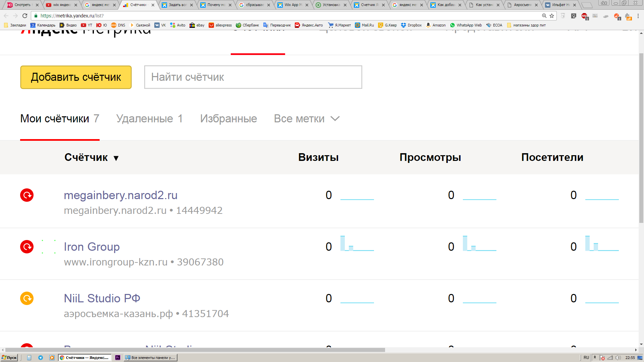Sort by the Просмотры column header
644x362 pixels.
click(430, 157)
